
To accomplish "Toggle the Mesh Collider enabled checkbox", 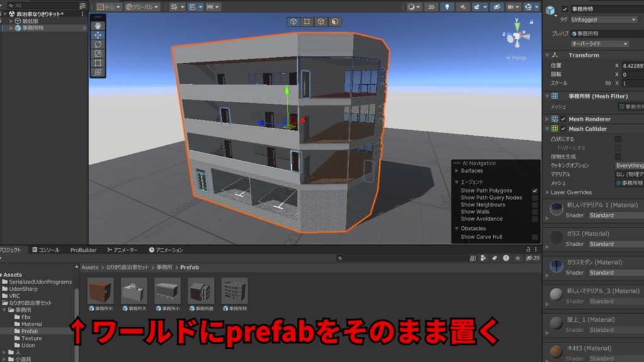I will click(563, 129).
